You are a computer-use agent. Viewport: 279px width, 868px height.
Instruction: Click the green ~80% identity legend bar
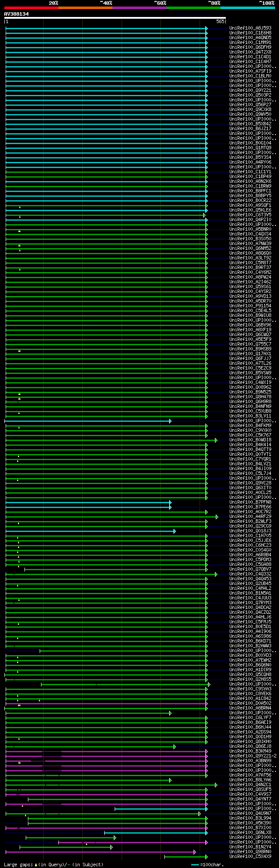194,8
